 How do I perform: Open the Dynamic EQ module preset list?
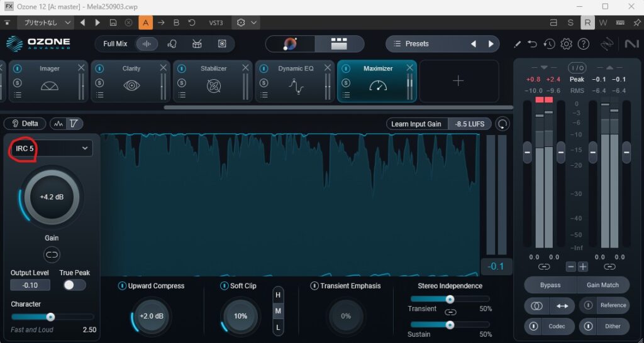(x=264, y=95)
